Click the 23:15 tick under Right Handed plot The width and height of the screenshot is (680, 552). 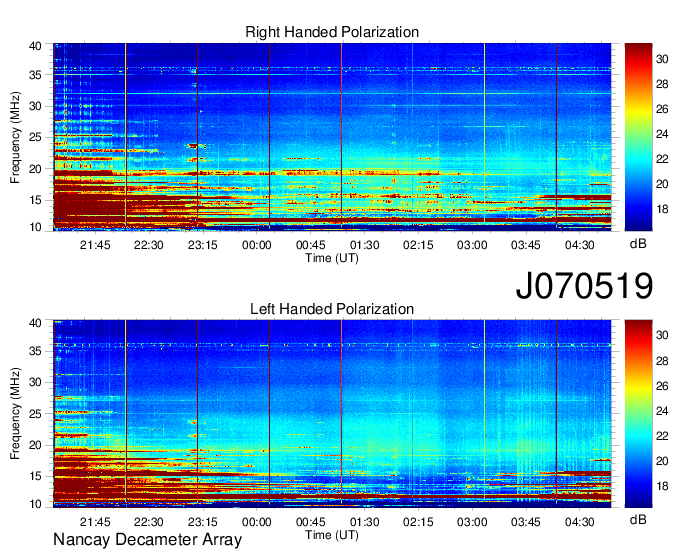tap(203, 245)
